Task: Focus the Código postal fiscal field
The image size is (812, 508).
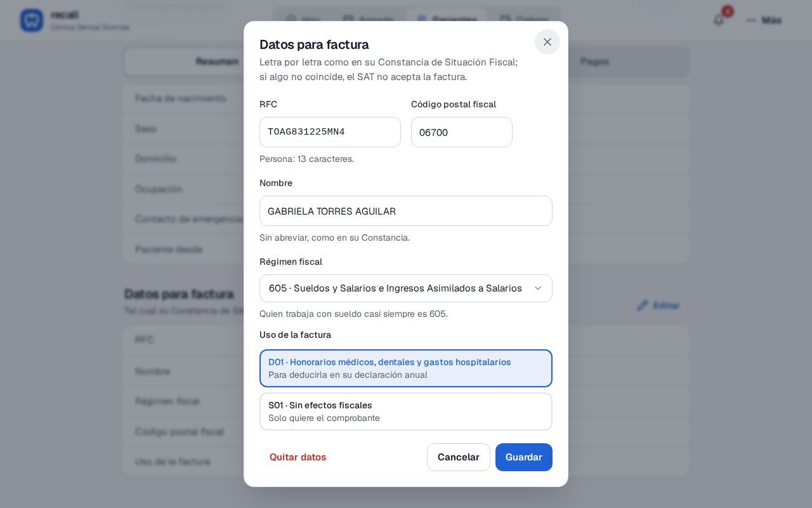Action: coord(462,132)
